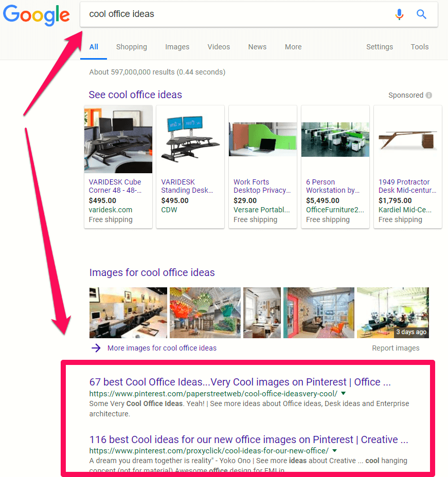Click the OfficeFurniture2 seller link

coord(335,210)
